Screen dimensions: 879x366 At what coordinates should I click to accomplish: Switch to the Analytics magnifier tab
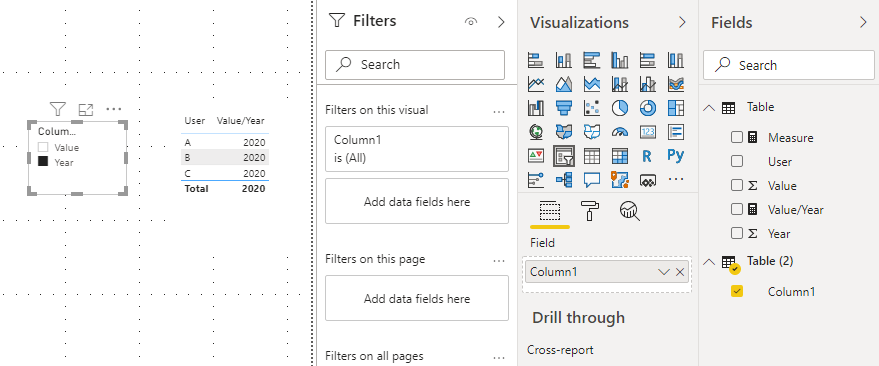630,211
